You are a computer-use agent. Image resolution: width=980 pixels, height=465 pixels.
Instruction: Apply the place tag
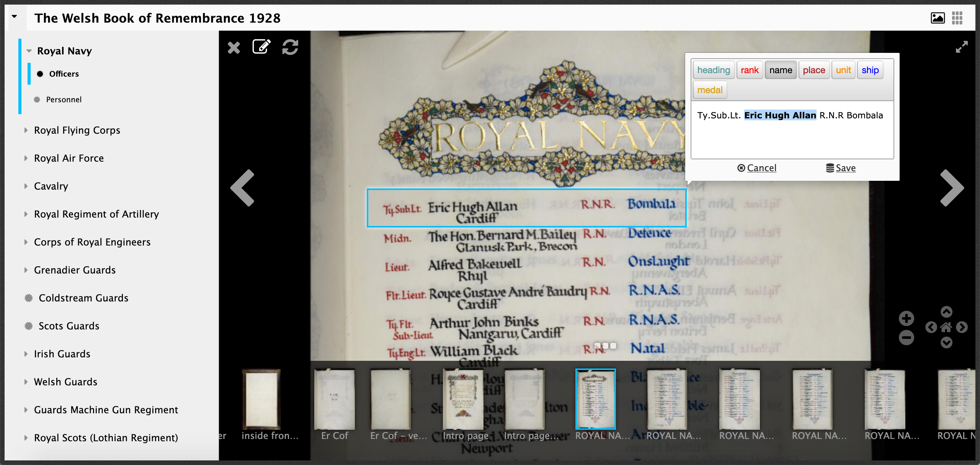814,70
